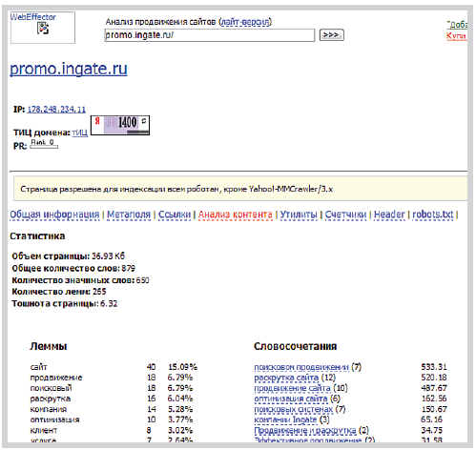Click the lemma поисковый row
This screenshot has width=476, height=450.
[112, 388]
